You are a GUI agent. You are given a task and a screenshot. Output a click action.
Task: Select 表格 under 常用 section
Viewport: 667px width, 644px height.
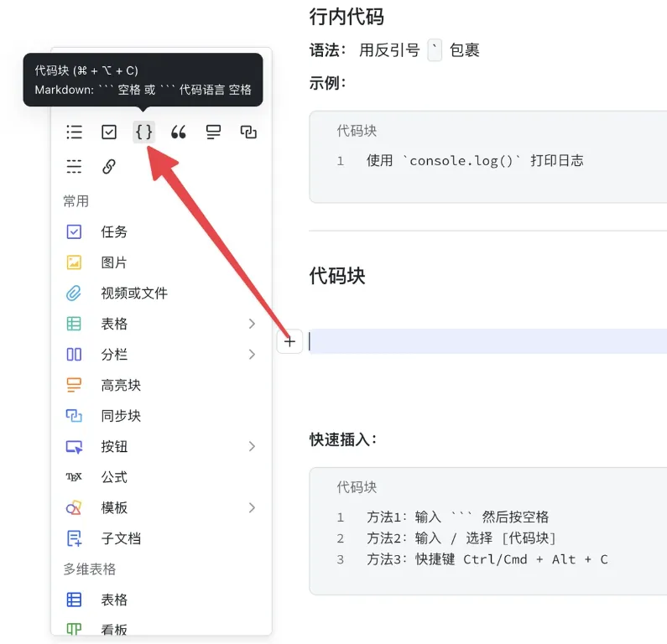[x=161, y=324]
